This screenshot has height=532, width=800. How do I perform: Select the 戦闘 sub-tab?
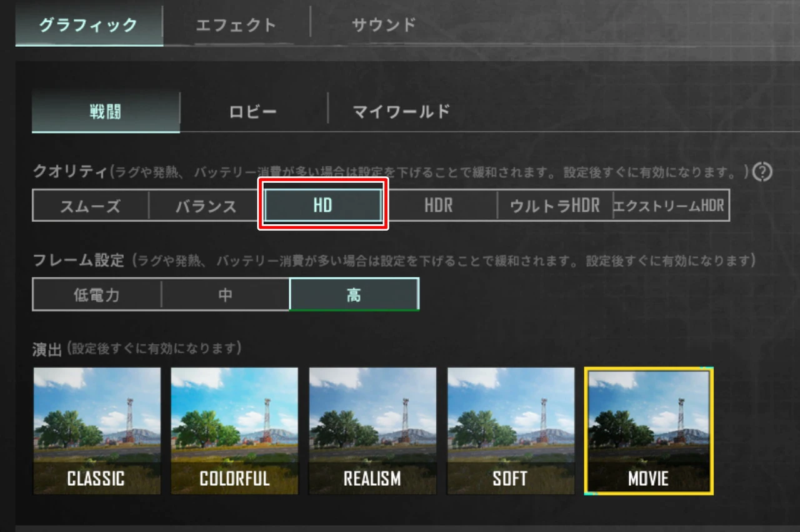[x=106, y=112]
